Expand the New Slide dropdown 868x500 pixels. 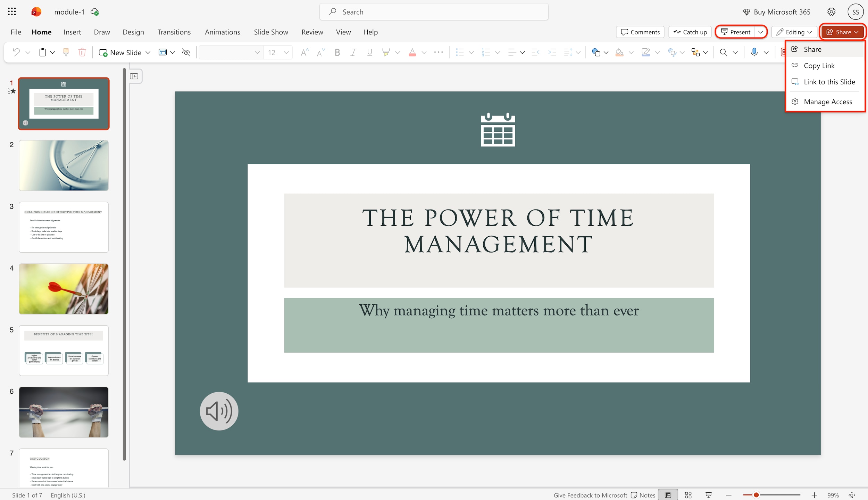point(148,52)
